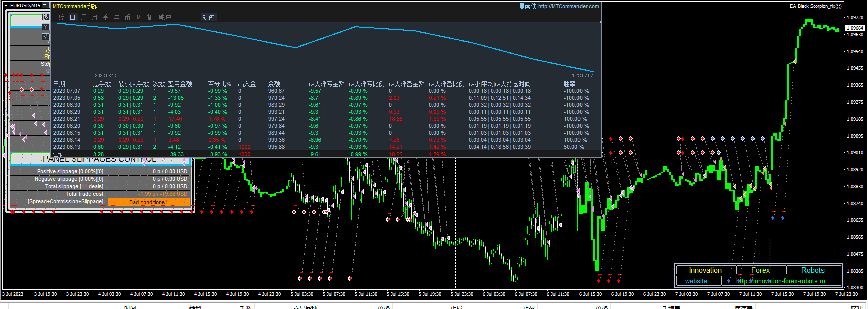The image size is (868, 309).
Task: Click the 1.09664 current price label
Action: click(x=855, y=28)
